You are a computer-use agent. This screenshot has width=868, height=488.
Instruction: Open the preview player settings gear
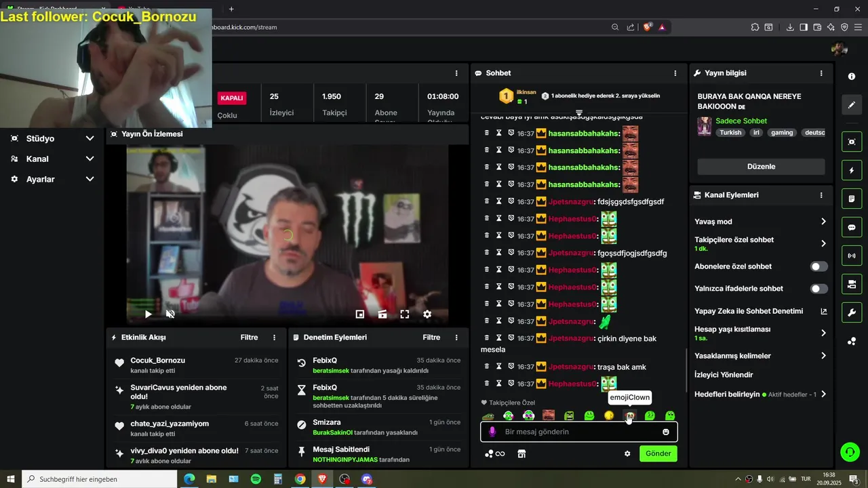click(427, 314)
